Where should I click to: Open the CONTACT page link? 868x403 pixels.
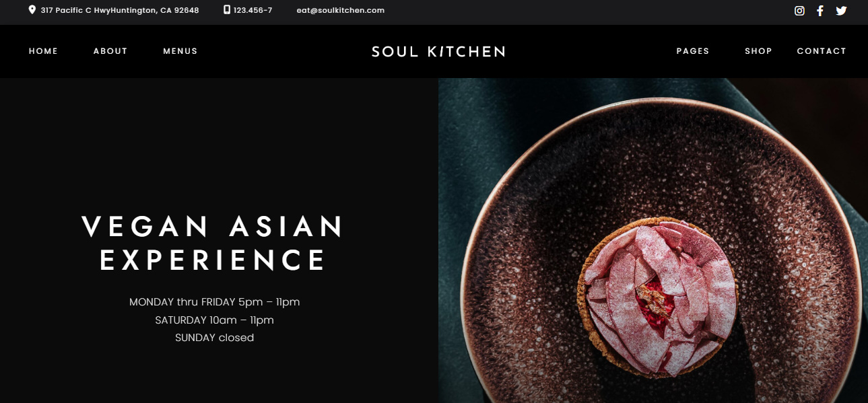[822, 51]
